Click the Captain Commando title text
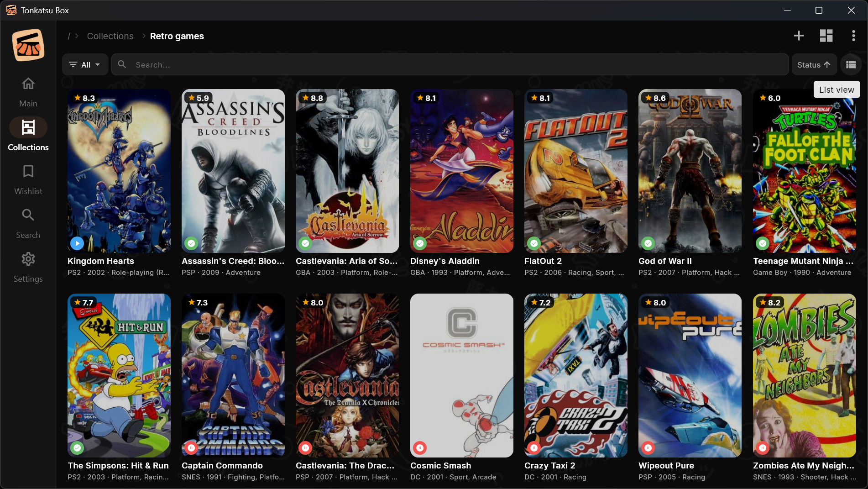This screenshot has height=489, width=868. 222,465
